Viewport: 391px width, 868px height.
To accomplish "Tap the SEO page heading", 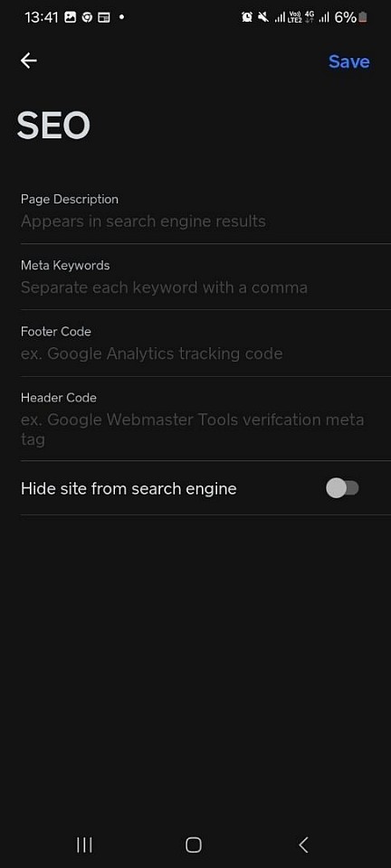I will coord(53,126).
